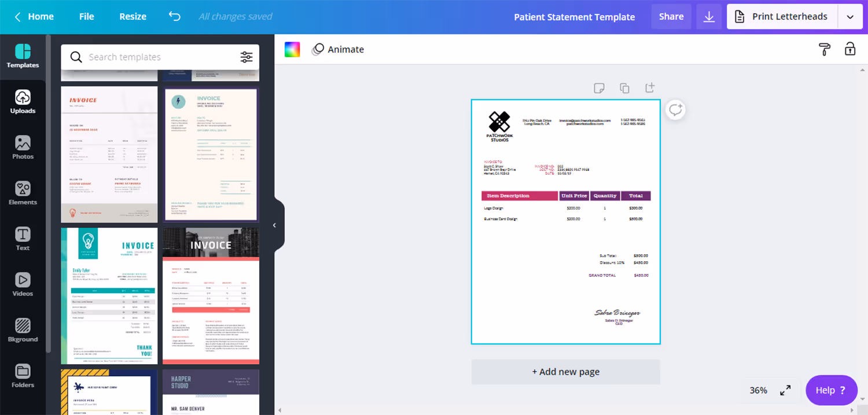
Task: Click the Add new page button
Action: point(565,372)
